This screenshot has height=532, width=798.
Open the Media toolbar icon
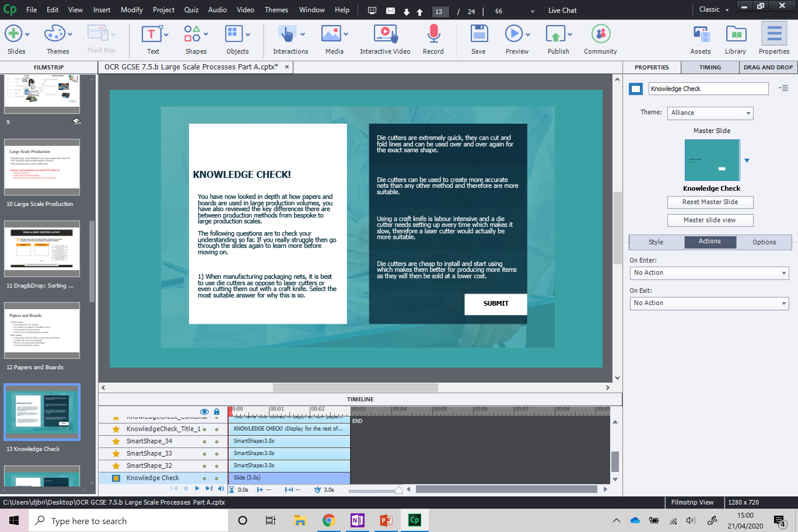(331, 34)
